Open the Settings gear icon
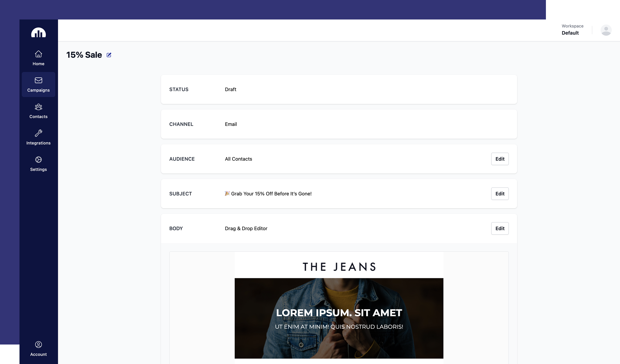 point(38,160)
